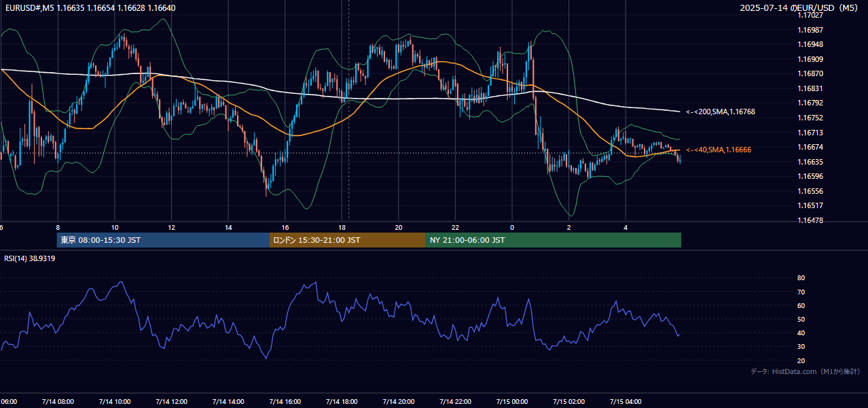Click hour label 2 under price chart
Image resolution: width=868 pixels, height=408 pixels.
tap(569, 228)
